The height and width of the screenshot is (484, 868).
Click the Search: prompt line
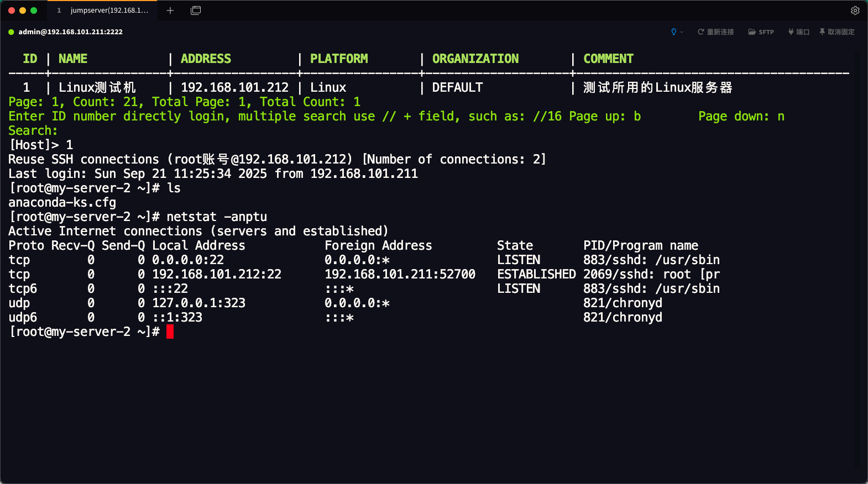[33, 130]
